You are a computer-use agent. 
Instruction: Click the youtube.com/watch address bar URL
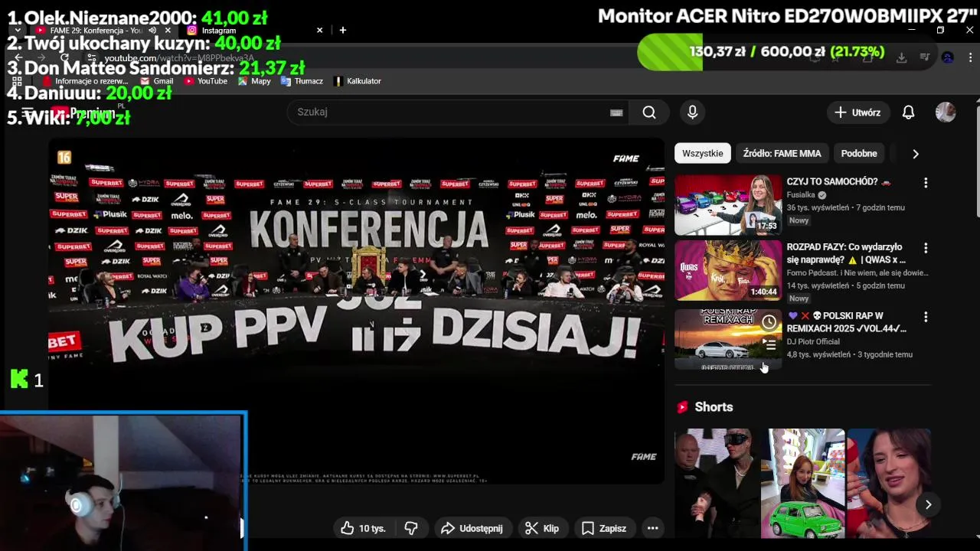point(179,58)
